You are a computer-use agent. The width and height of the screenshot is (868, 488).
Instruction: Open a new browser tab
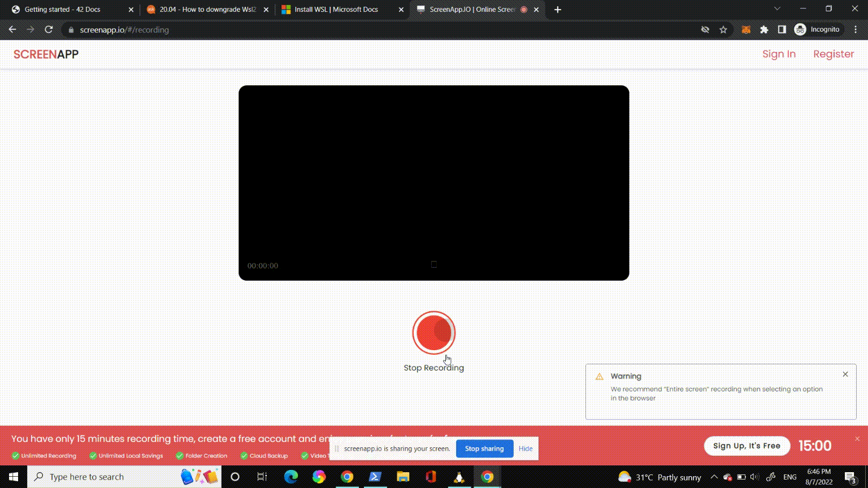(x=558, y=10)
